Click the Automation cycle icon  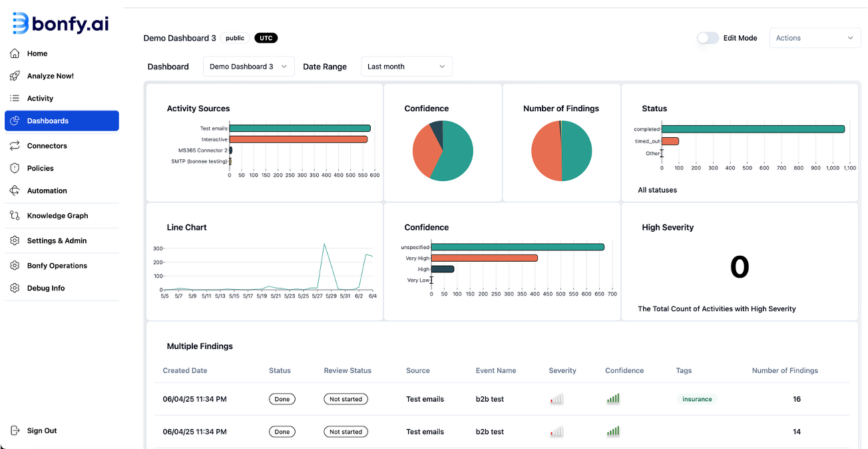pyautogui.click(x=15, y=191)
